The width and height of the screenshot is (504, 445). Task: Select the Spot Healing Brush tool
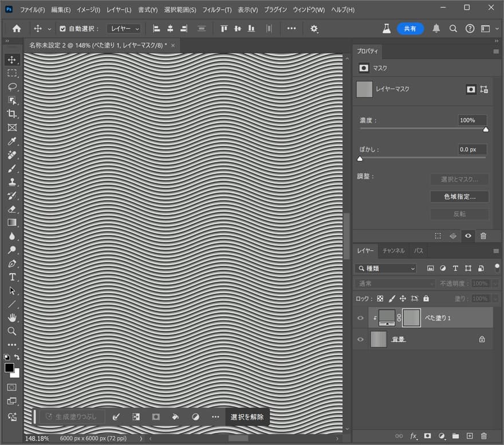click(12, 155)
